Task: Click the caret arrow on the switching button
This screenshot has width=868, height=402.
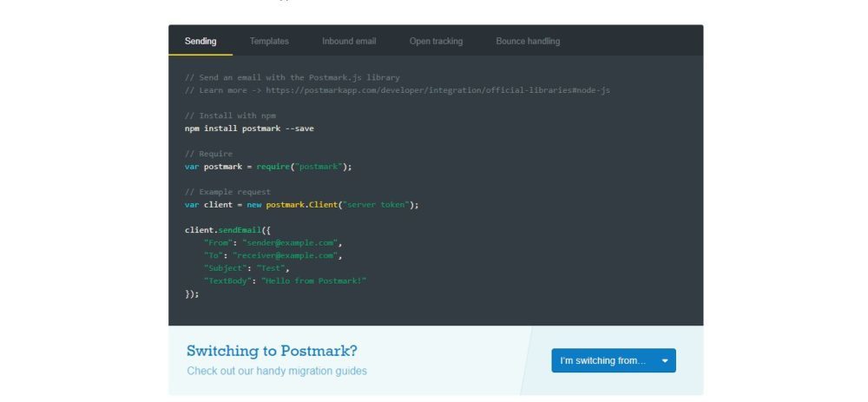Action: click(665, 360)
